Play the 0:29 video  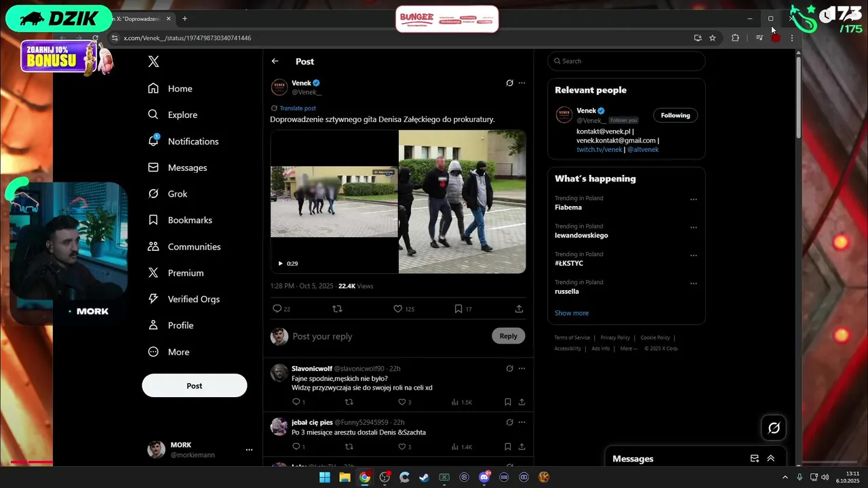coord(280,264)
